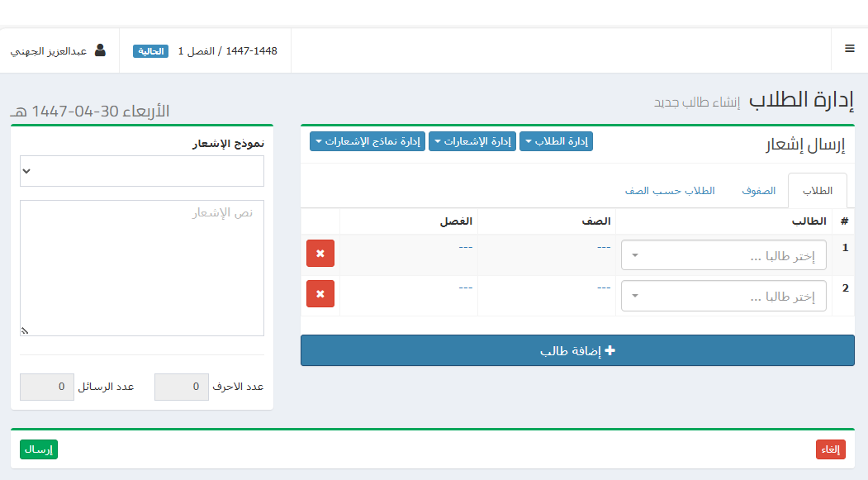Switch to the الصفوف tab
Image resolution: width=868 pixels, height=480 pixels.
coord(757,191)
